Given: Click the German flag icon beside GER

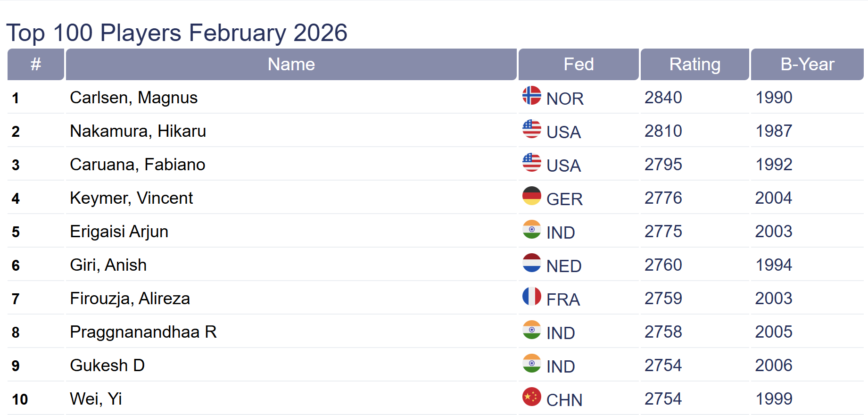Looking at the screenshot, I should click(x=531, y=196).
